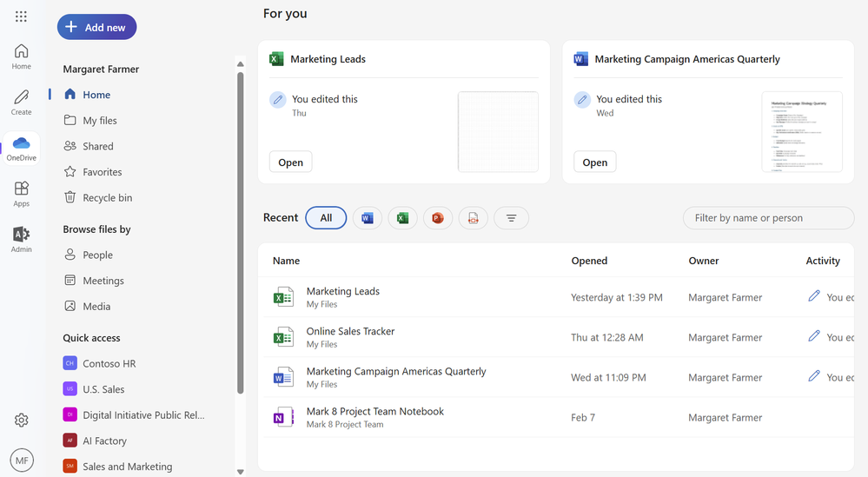Open AI Factory quick access site

click(x=104, y=441)
